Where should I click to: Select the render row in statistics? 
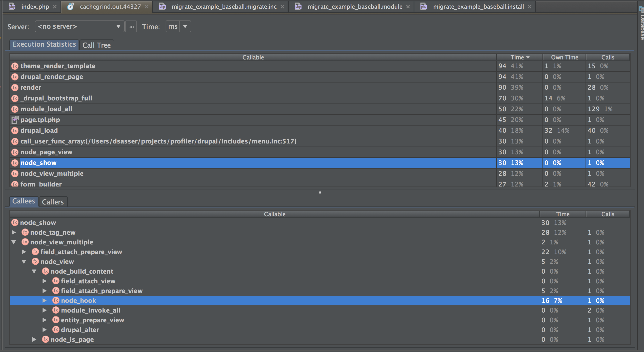pyautogui.click(x=320, y=88)
